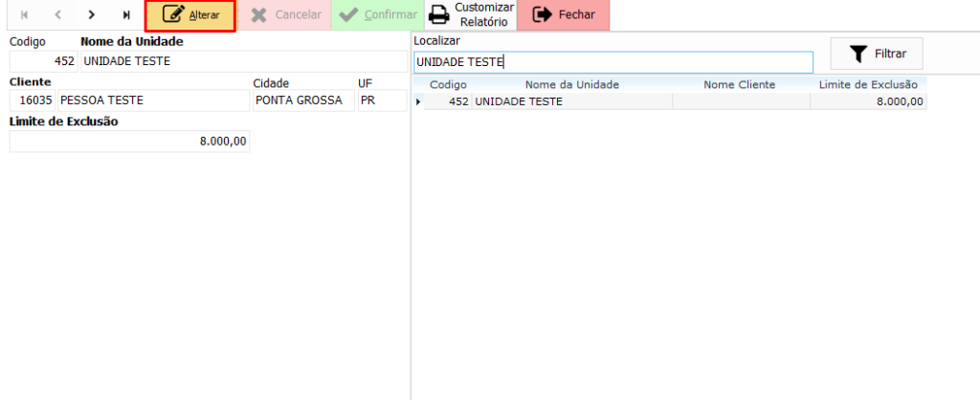Go to the previous record

[57, 15]
